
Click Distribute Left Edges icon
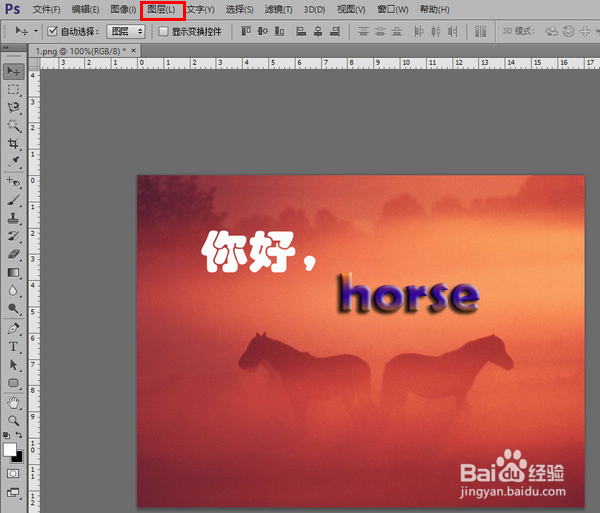(x=419, y=31)
